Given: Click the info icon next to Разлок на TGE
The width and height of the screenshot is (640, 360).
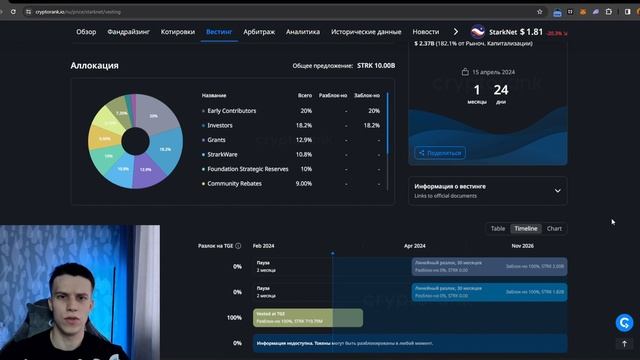Looking at the screenshot, I should point(238,246).
